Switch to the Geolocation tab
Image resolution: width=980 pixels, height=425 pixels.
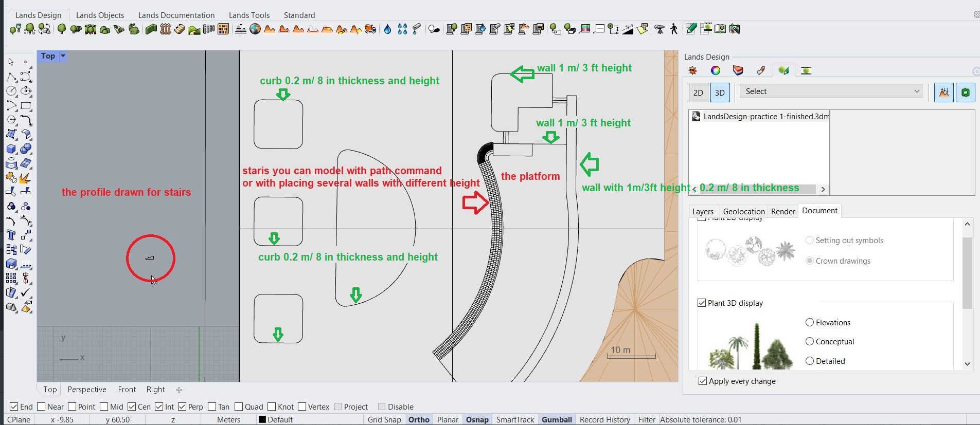744,211
